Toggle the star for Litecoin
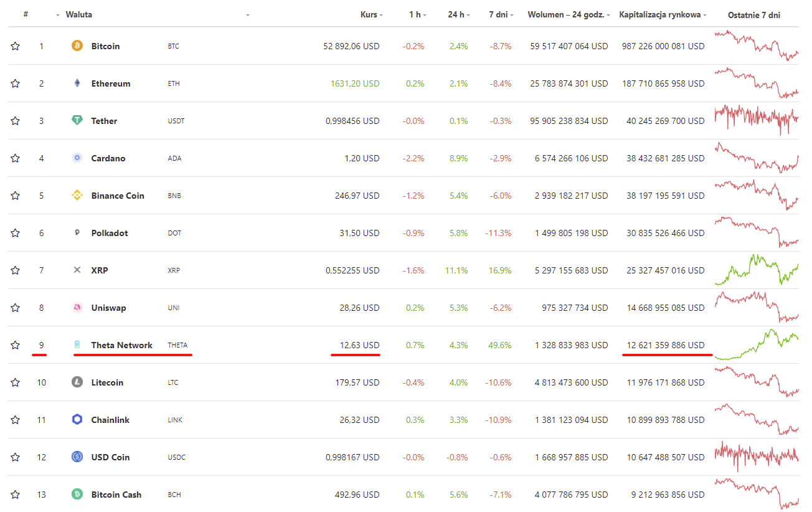The image size is (812, 512). click(x=16, y=382)
